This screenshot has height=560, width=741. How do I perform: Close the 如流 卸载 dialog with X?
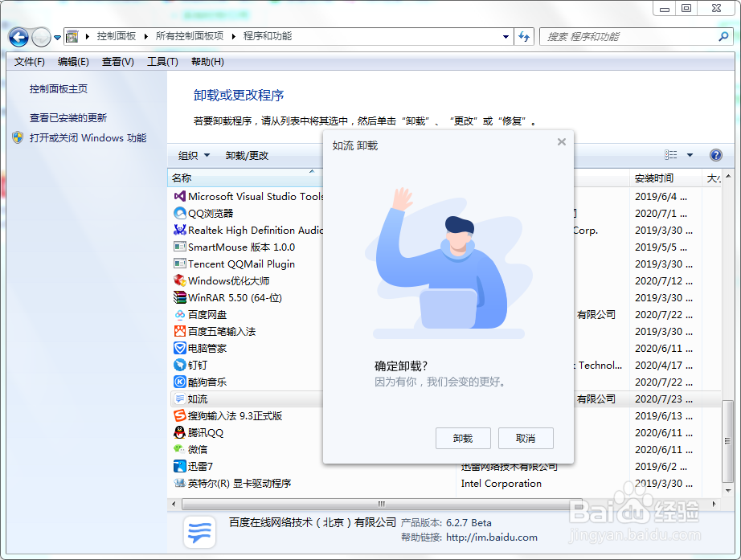pyautogui.click(x=562, y=141)
